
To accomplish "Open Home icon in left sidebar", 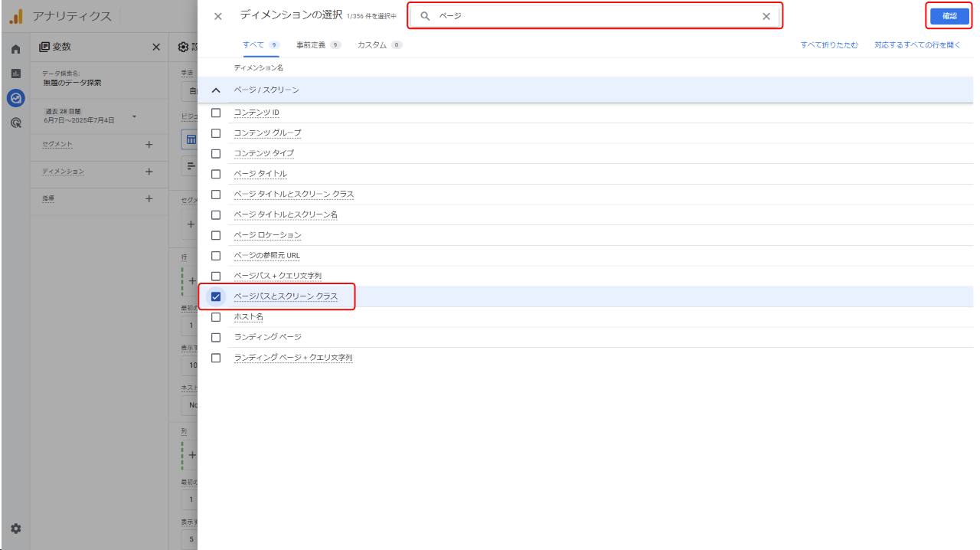I will tap(15, 50).
